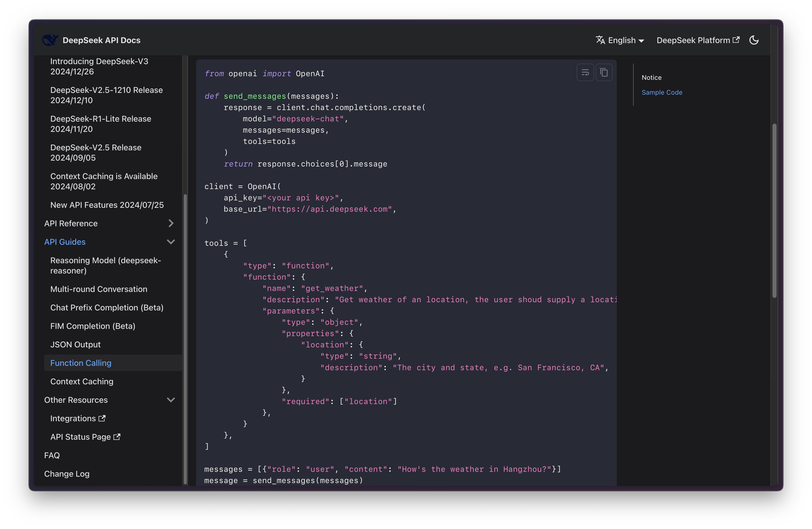Open the API Status Page link
The width and height of the screenshot is (812, 529).
coord(85,437)
